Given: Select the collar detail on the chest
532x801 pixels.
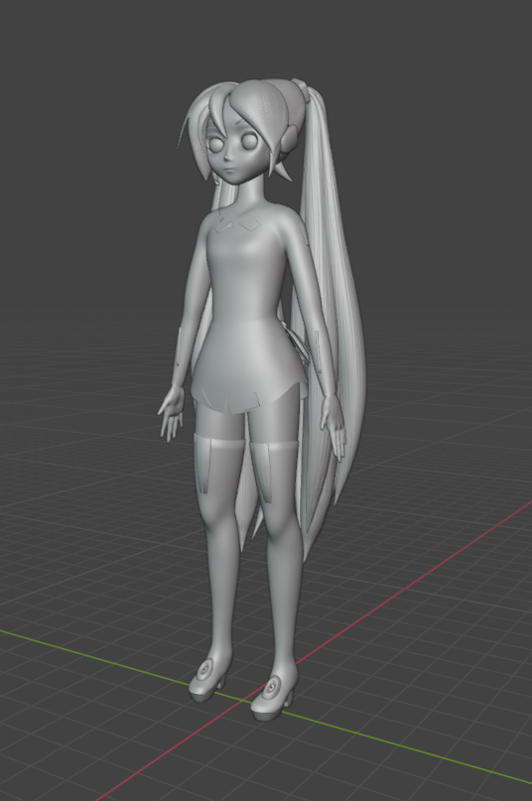Looking at the screenshot, I should pyautogui.click(x=237, y=224).
